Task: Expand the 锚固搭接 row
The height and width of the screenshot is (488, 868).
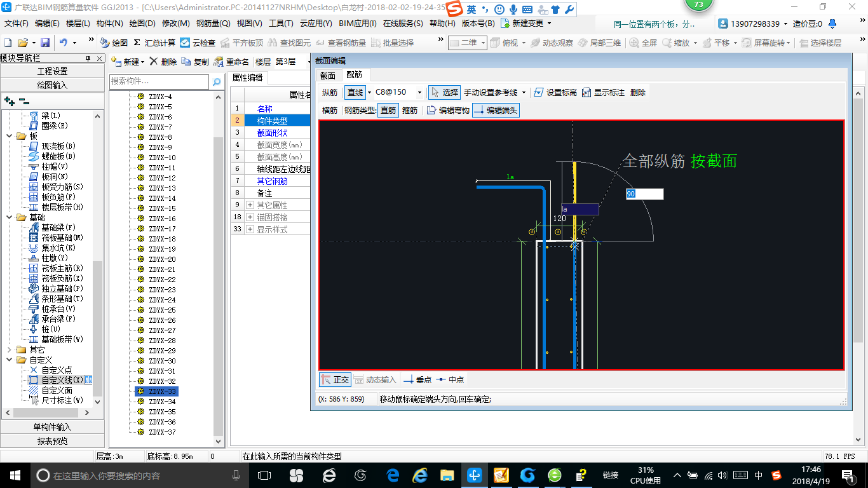Action: coord(250,217)
